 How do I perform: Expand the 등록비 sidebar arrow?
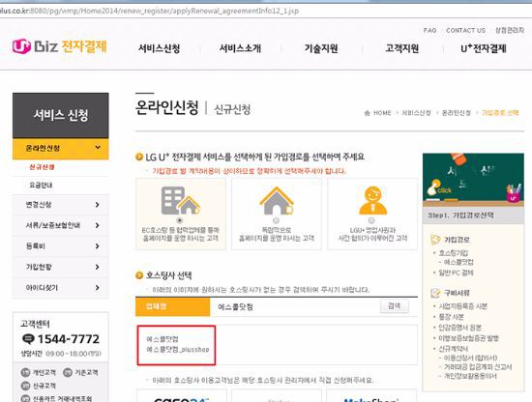click(x=98, y=246)
